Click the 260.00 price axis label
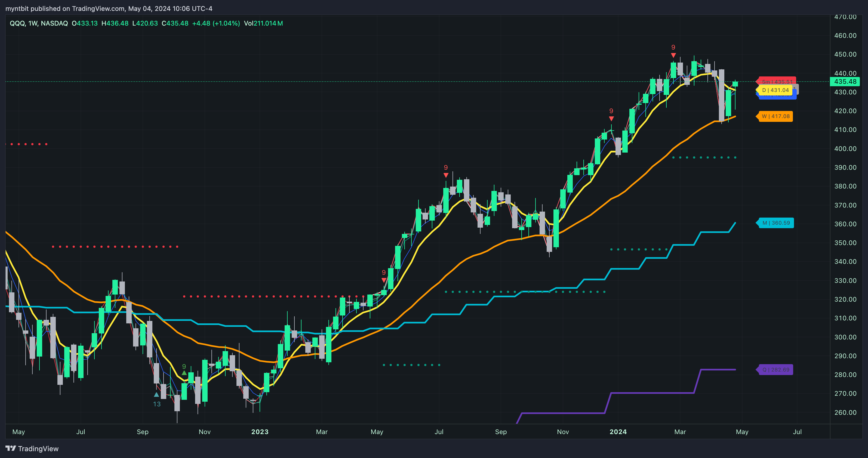 (x=845, y=412)
